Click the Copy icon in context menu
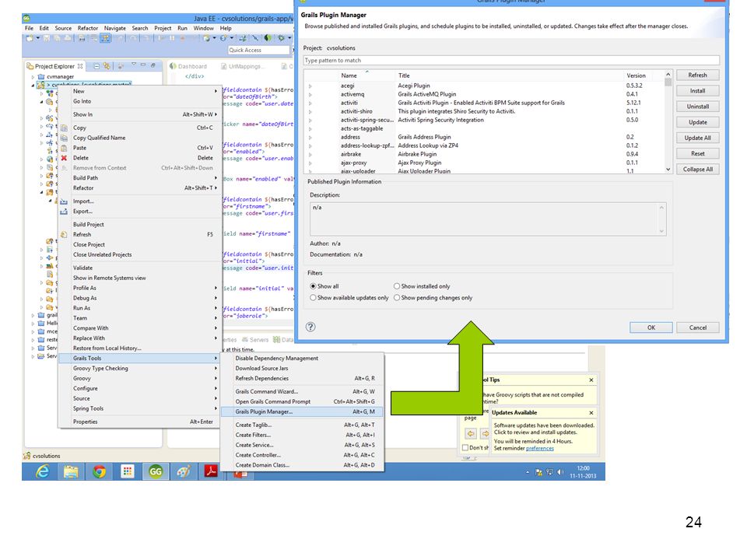 click(64, 128)
